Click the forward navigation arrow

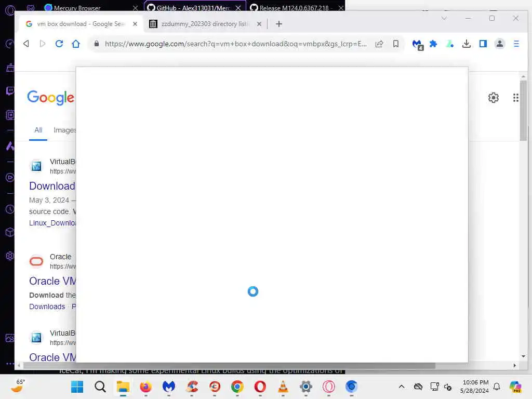point(43,44)
